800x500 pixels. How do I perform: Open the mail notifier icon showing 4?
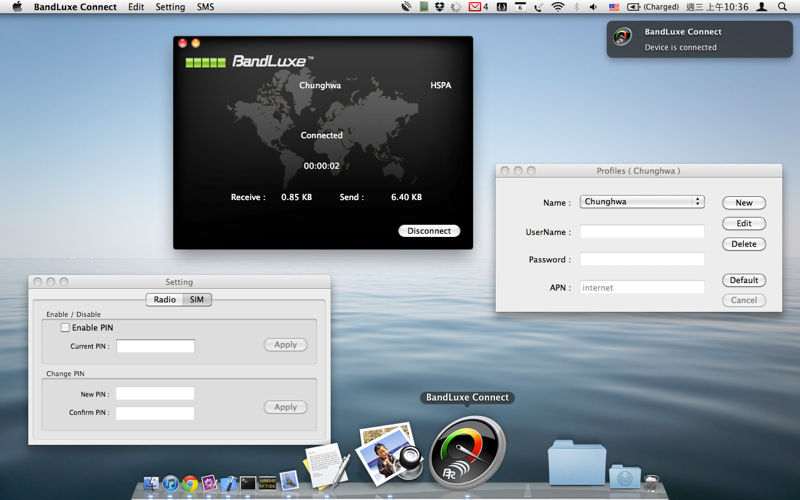pyautogui.click(x=478, y=7)
